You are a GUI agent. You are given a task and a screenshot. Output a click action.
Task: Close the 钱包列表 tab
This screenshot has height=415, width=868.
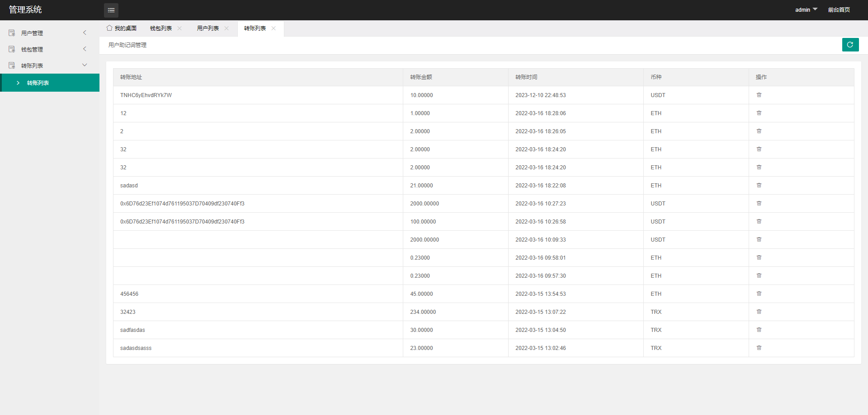pos(179,28)
